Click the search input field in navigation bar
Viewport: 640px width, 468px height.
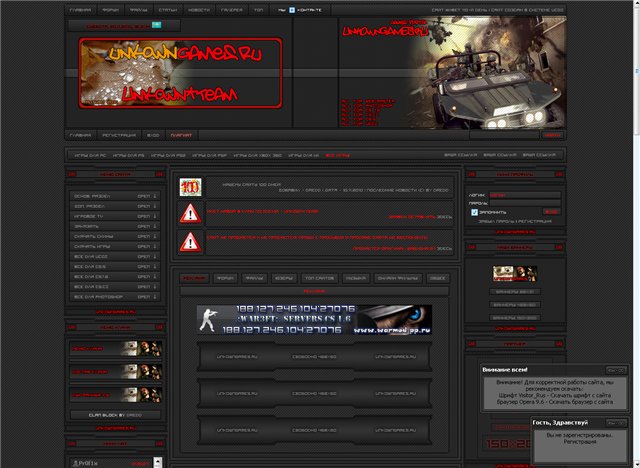pos(504,135)
